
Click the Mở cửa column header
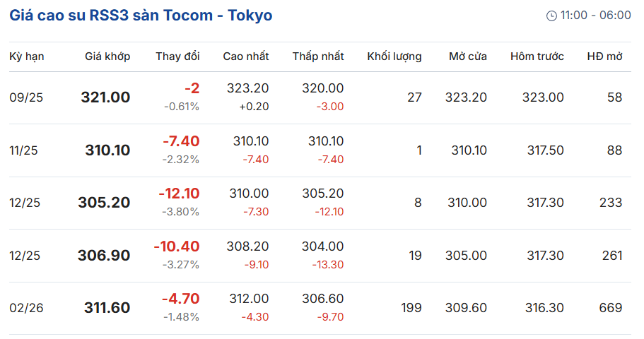point(468,56)
